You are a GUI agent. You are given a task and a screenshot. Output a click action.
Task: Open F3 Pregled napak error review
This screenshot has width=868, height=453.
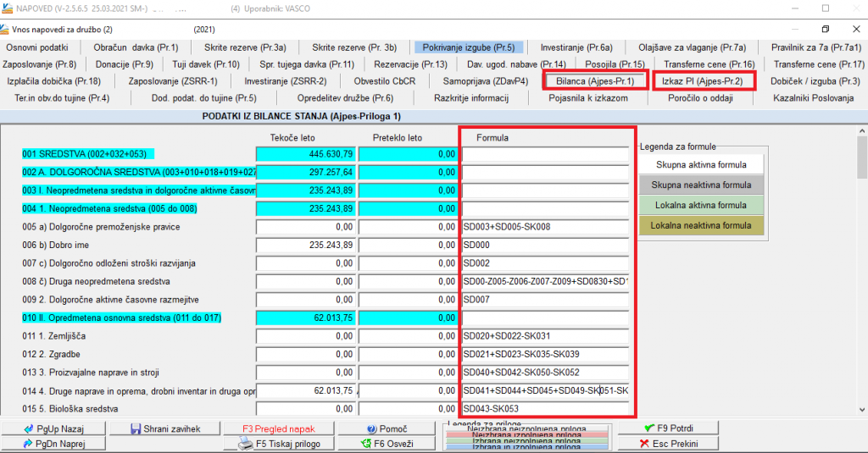(278, 429)
